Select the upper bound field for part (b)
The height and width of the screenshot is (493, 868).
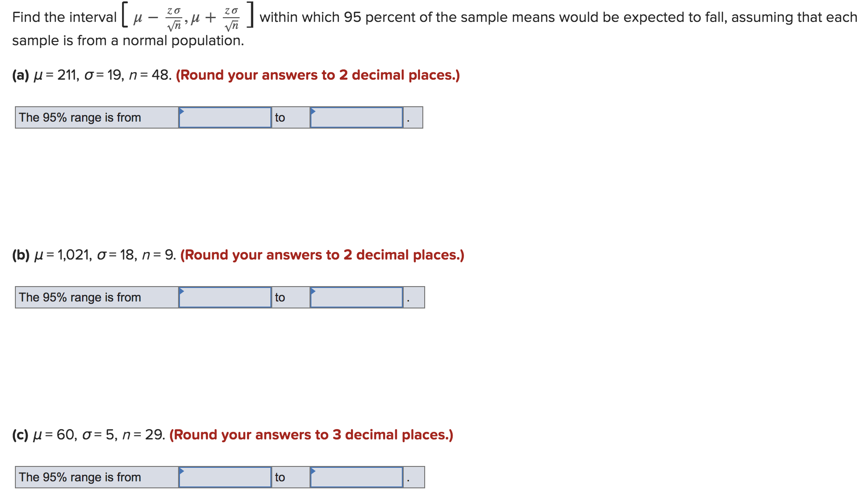click(x=356, y=297)
